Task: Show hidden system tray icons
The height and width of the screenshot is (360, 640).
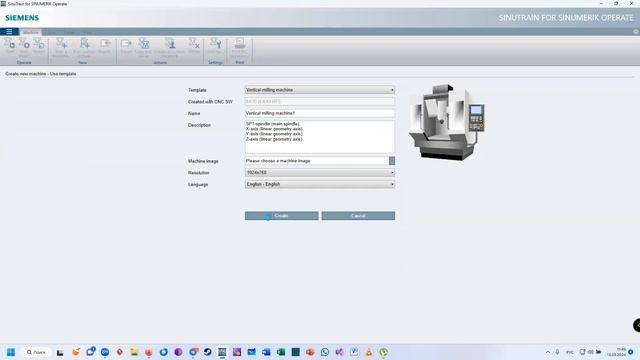Action: 547,352
